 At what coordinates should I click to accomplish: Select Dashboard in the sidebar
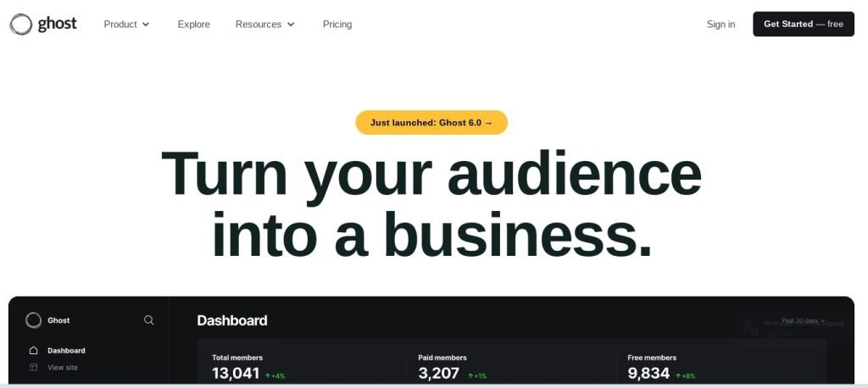[x=66, y=351]
